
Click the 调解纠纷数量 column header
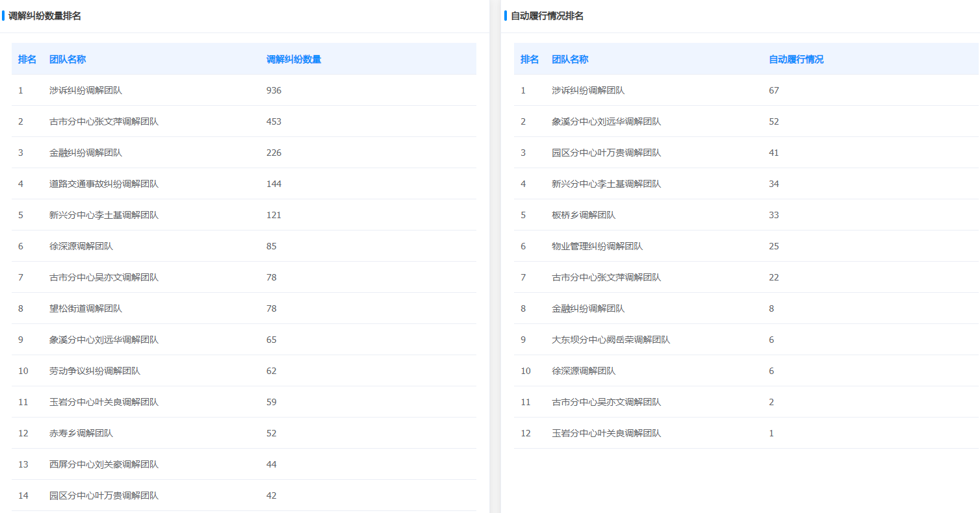click(294, 59)
